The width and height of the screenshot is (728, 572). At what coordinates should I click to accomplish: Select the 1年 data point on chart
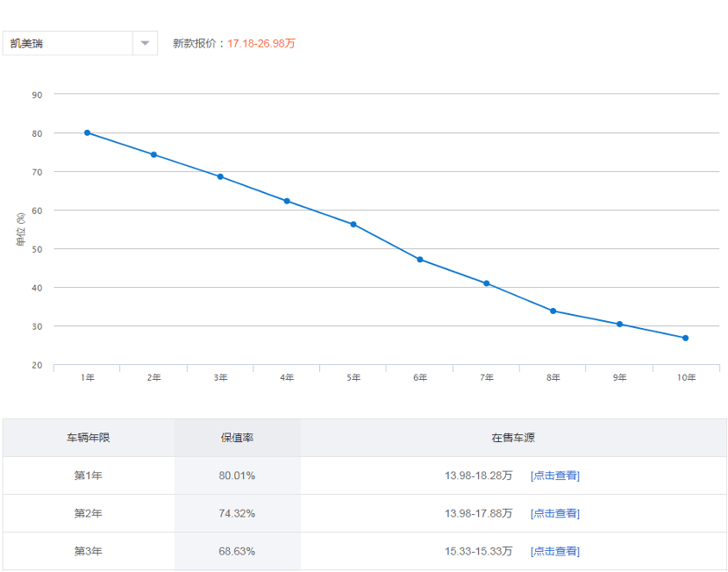tap(88, 132)
